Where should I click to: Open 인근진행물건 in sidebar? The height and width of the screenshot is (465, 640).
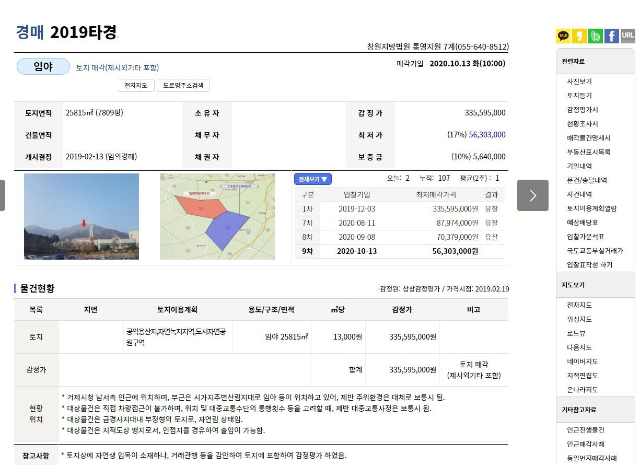(x=585, y=429)
